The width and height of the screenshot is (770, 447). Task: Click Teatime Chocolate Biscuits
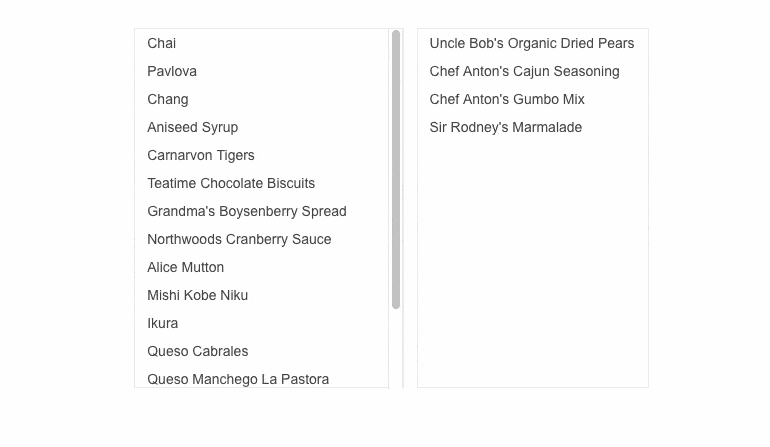pyautogui.click(x=231, y=183)
